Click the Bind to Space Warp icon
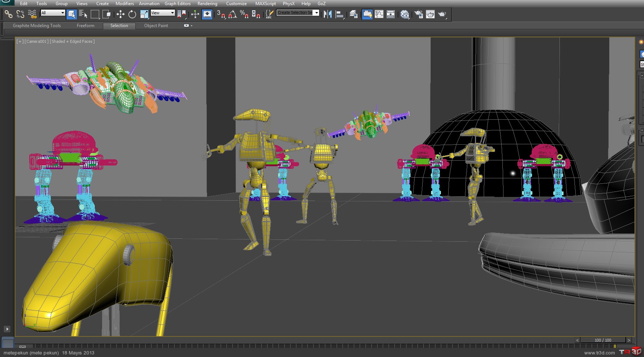The height and width of the screenshot is (357, 644). [x=32, y=14]
